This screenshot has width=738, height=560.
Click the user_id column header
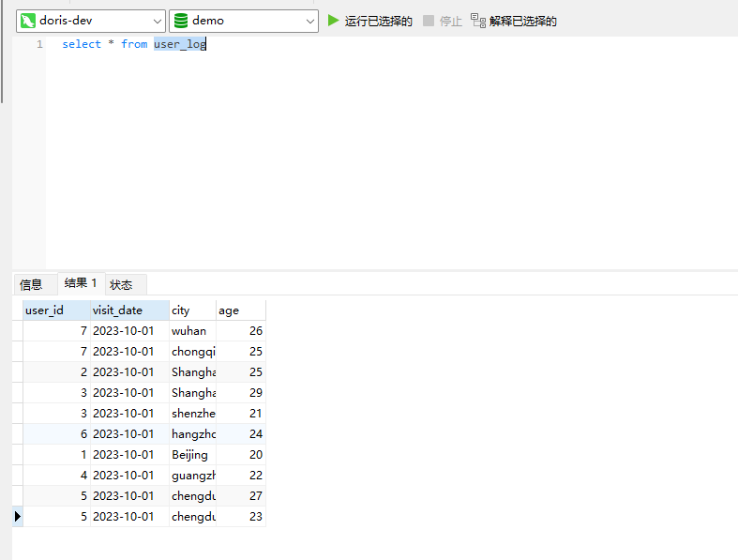55,310
